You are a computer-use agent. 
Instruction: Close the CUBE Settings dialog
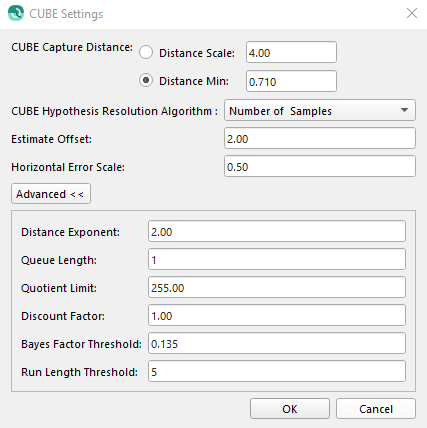click(412, 13)
